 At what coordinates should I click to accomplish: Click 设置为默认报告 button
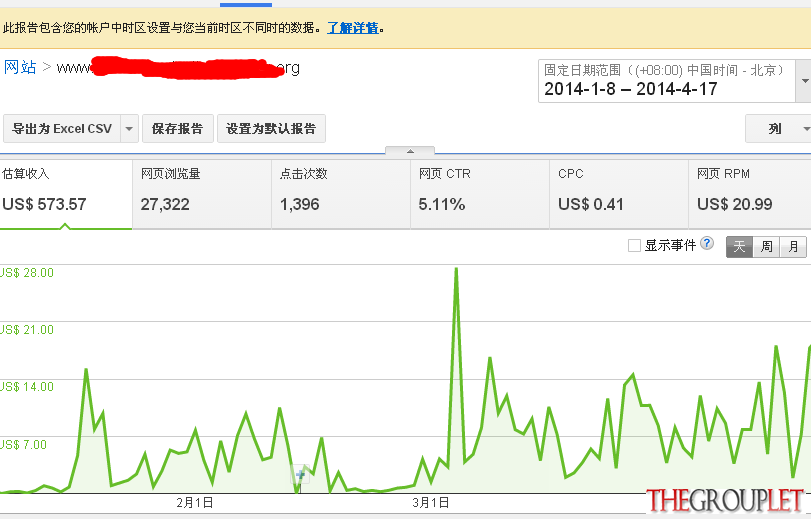tap(271, 128)
